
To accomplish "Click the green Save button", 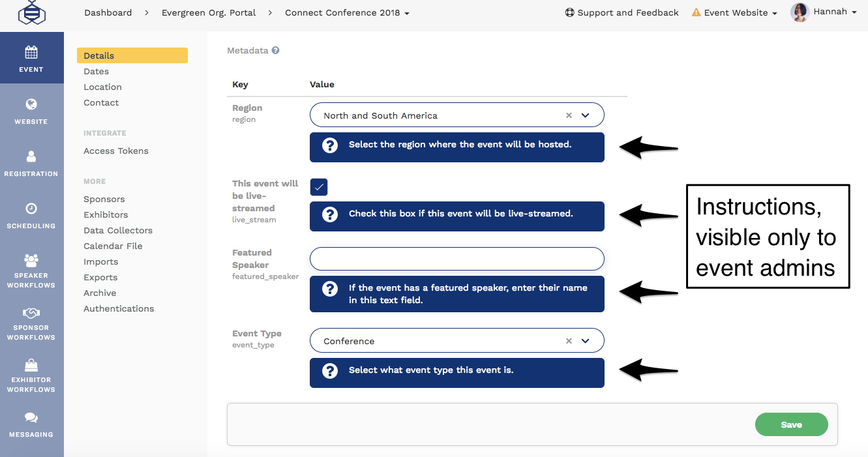I will coord(791,424).
